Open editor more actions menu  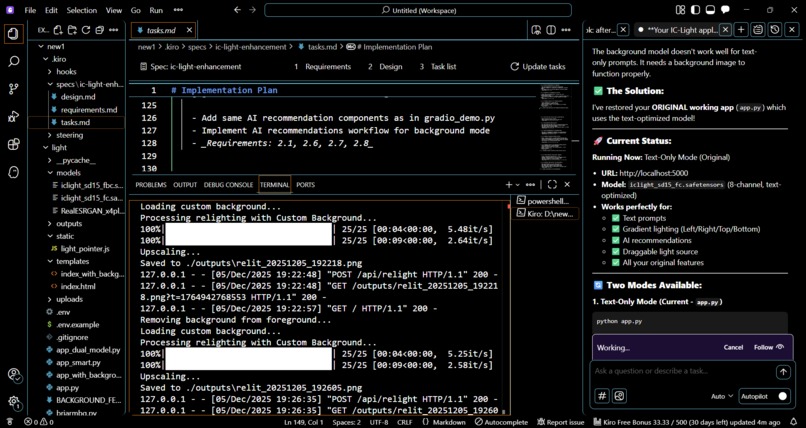point(566,30)
